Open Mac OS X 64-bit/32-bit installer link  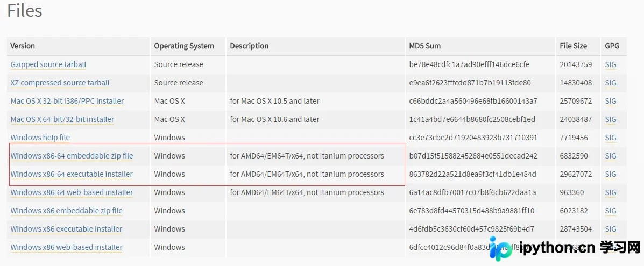62,119
